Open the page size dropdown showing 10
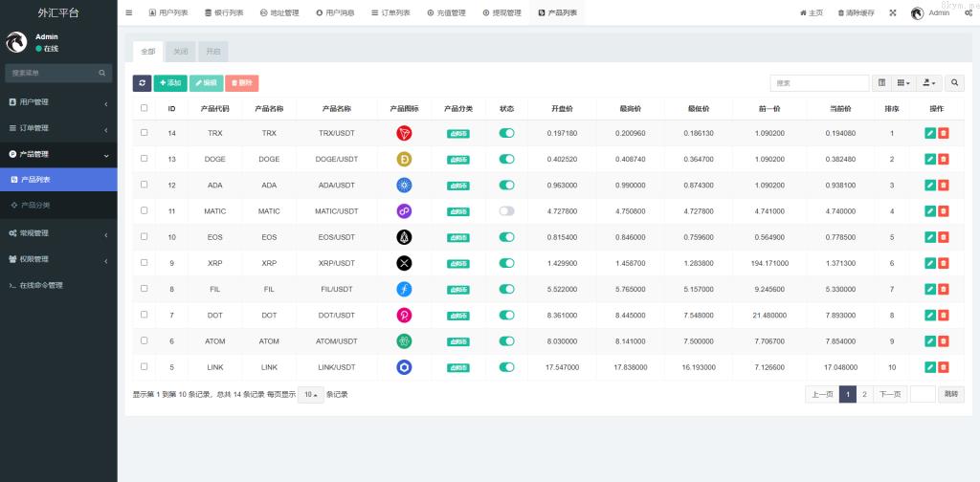The image size is (980, 482). 310,394
